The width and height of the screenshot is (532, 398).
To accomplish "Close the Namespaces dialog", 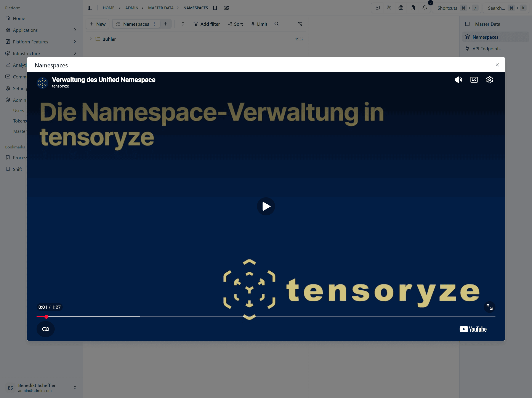I will pyautogui.click(x=497, y=65).
